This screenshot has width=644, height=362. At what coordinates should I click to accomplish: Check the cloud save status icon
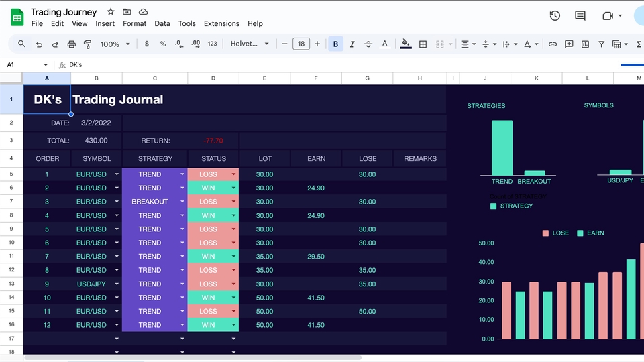pos(143,12)
